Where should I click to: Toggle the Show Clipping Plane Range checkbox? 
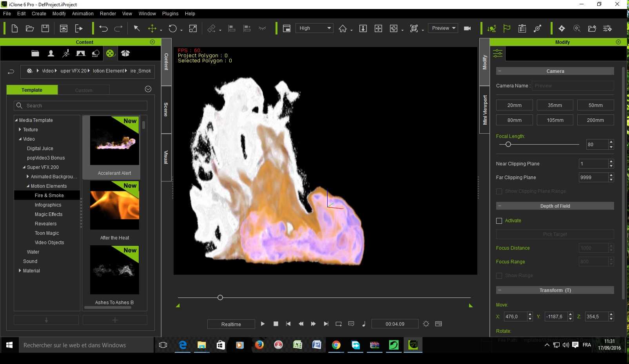(499, 191)
